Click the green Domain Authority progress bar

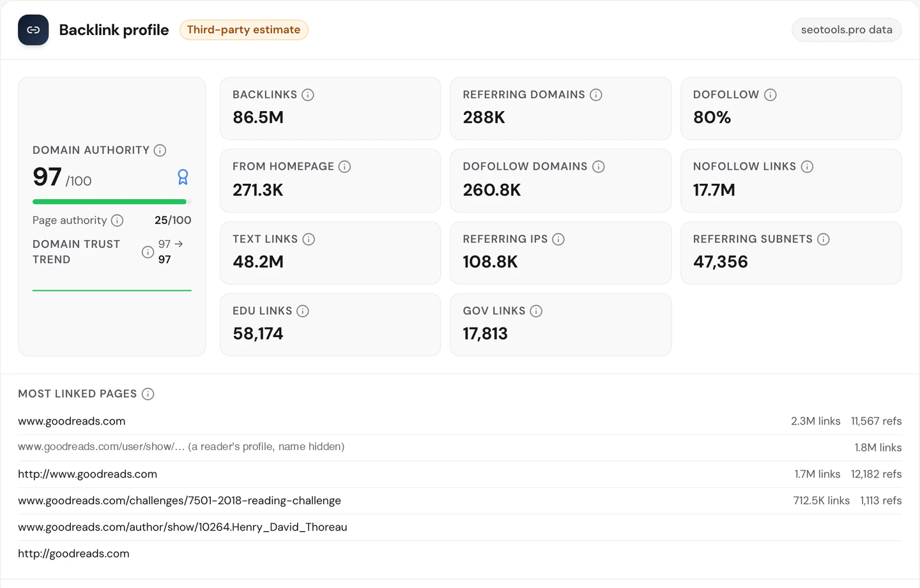pyautogui.click(x=112, y=202)
